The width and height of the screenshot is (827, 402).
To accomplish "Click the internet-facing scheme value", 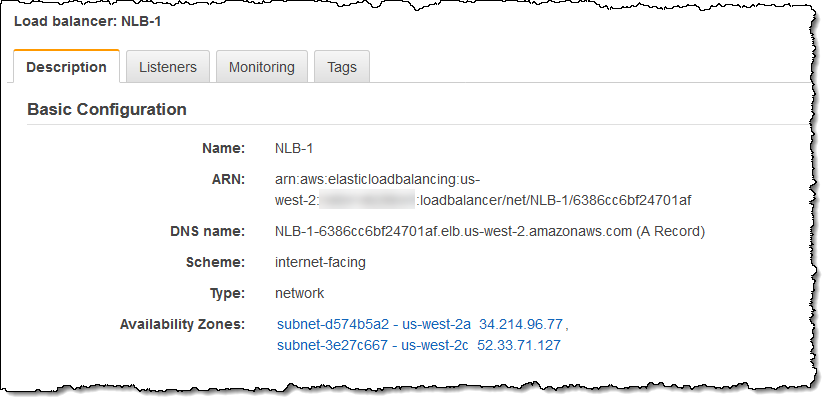I will 320,262.
